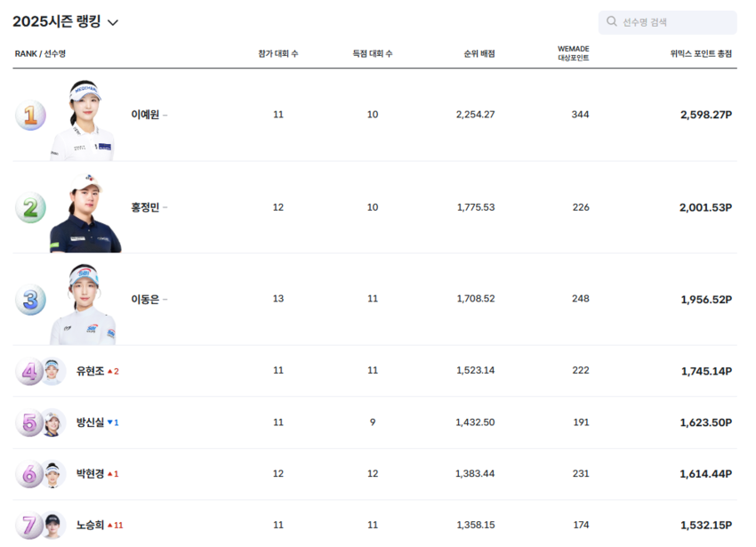
Task: Click the magnifier search icon
Action: [x=612, y=22]
